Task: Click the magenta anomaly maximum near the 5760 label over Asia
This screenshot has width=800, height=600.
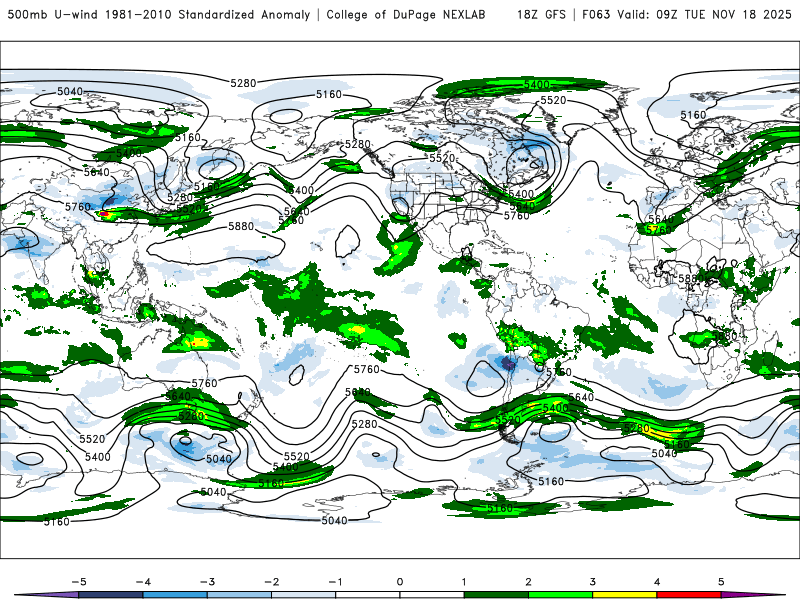Action: 104,214
